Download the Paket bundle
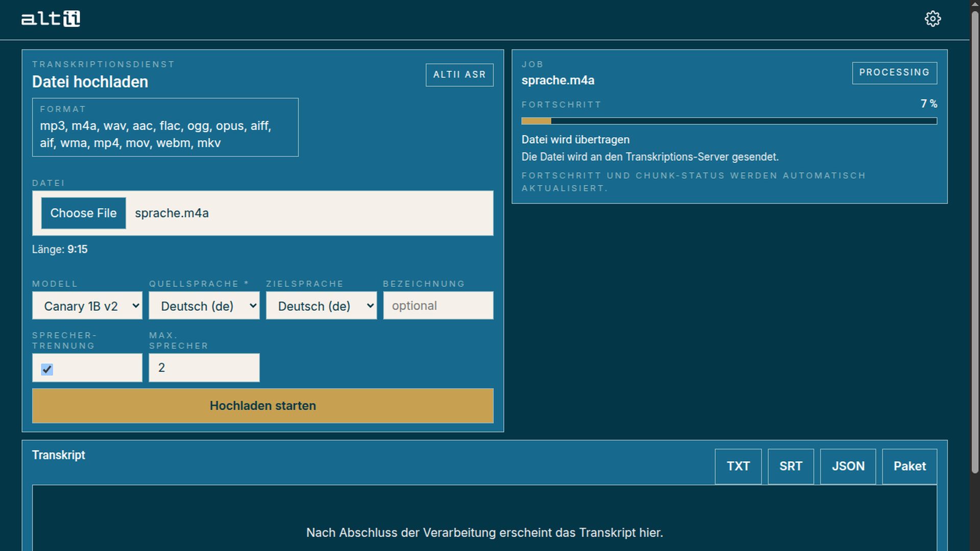This screenshot has width=980, height=551. [910, 466]
